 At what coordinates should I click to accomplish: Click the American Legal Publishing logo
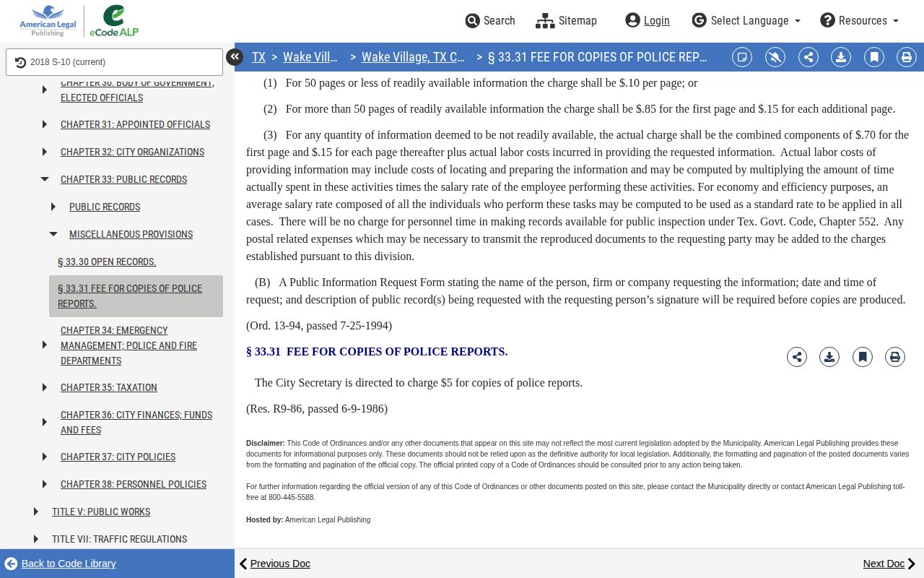(x=48, y=21)
